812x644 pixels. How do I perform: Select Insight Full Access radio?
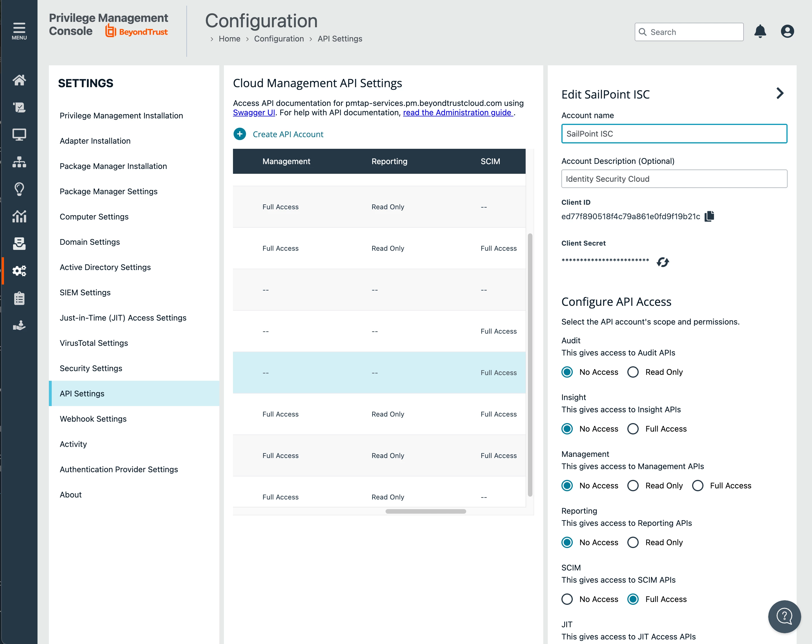click(x=633, y=429)
